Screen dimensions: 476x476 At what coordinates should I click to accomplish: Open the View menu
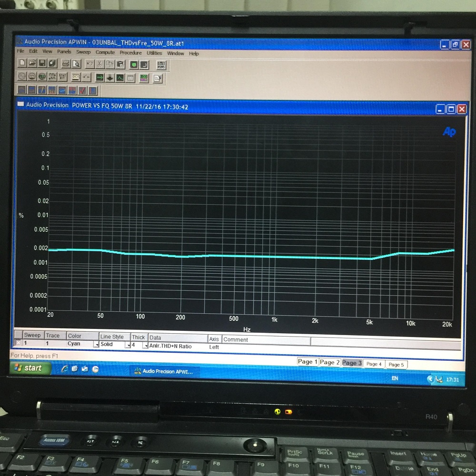pyautogui.click(x=47, y=51)
